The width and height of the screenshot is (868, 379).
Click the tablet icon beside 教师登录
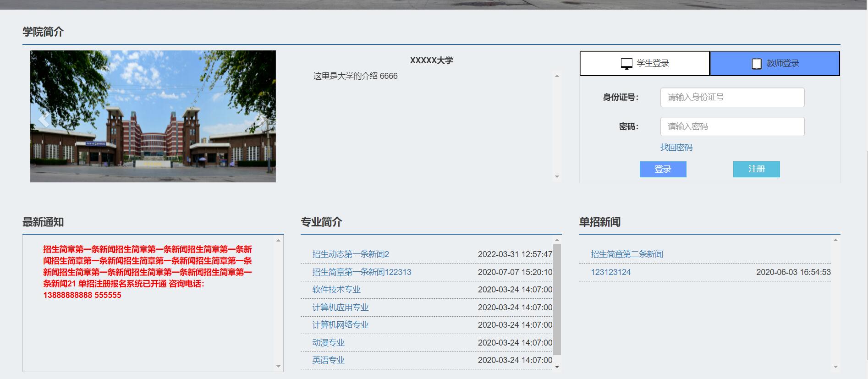point(757,64)
